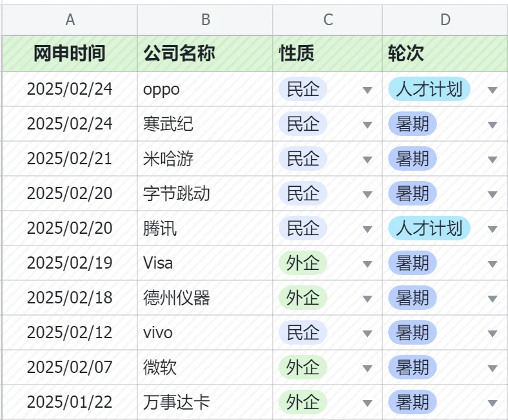Select column D header
The width and height of the screenshot is (508, 420).
pyautogui.click(x=445, y=20)
